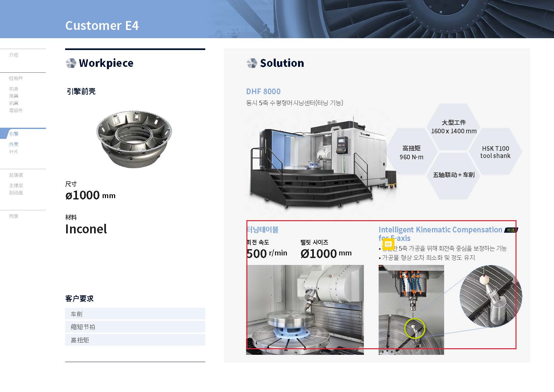This screenshot has width=554, height=392.
Task: Click the DHF 8000 model name
Action: (x=263, y=91)
